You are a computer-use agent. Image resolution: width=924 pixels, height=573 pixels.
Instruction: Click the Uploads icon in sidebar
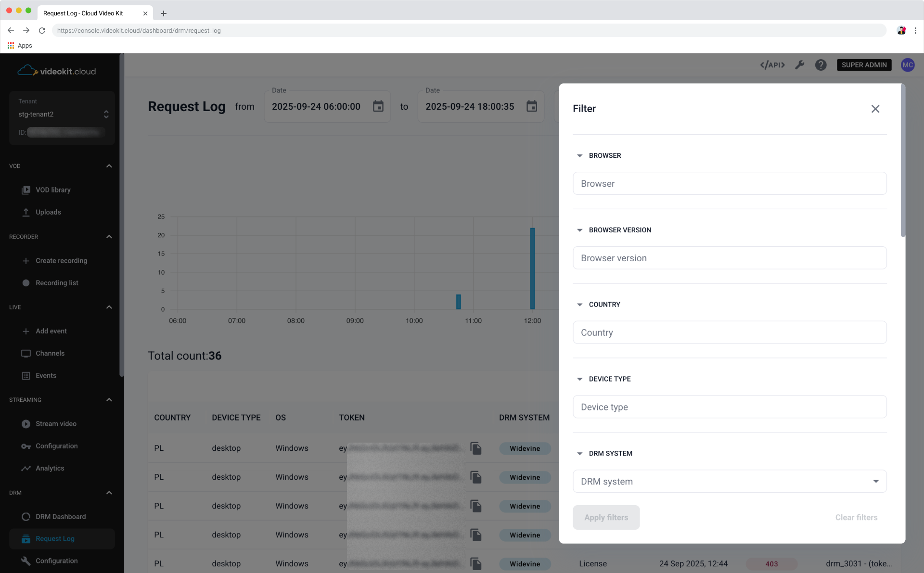click(26, 212)
